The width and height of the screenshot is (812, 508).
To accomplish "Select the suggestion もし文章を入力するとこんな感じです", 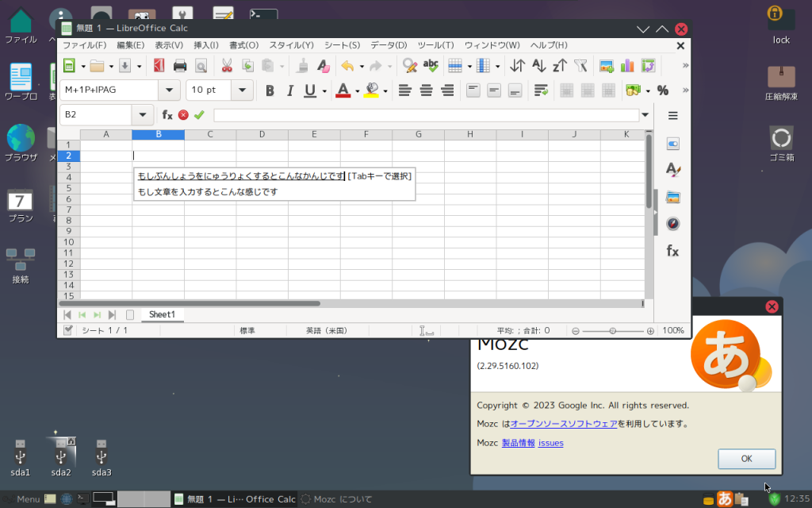I will pyautogui.click(x=208, y=191).
